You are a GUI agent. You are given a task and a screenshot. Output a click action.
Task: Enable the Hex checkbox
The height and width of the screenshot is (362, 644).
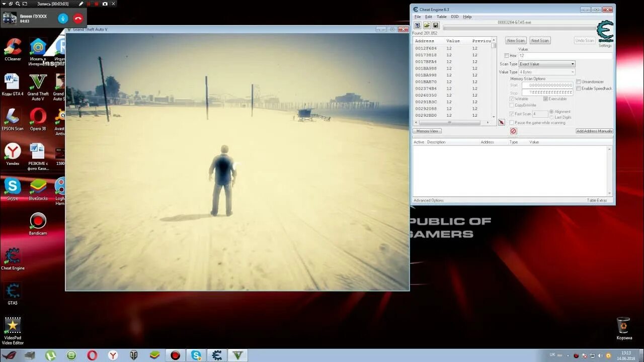507,56
